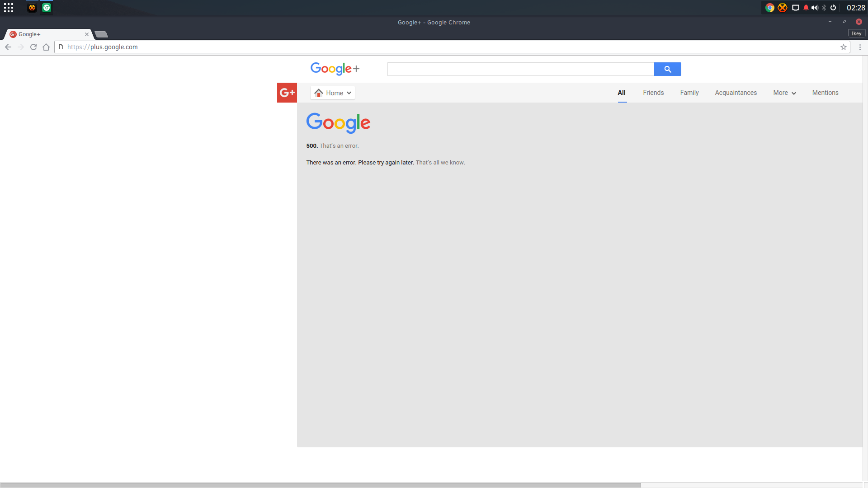Image resolution: width=868 pixels, height=488 pixels.
Task: Open a new tab
Action: click(x=101, y=34)
